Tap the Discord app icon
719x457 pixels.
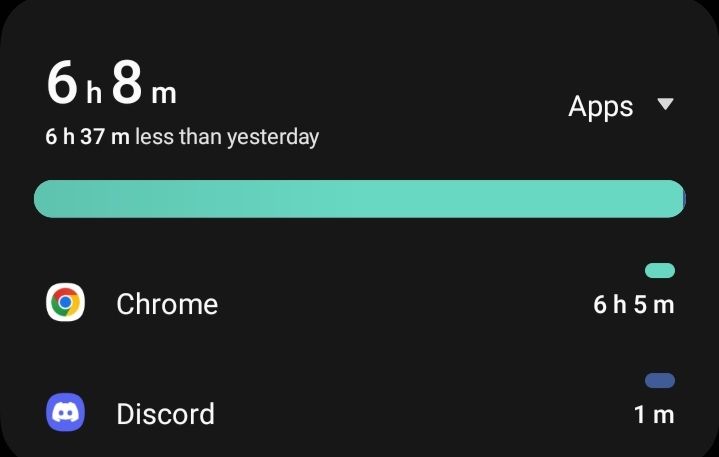click(x=66, y=412)
